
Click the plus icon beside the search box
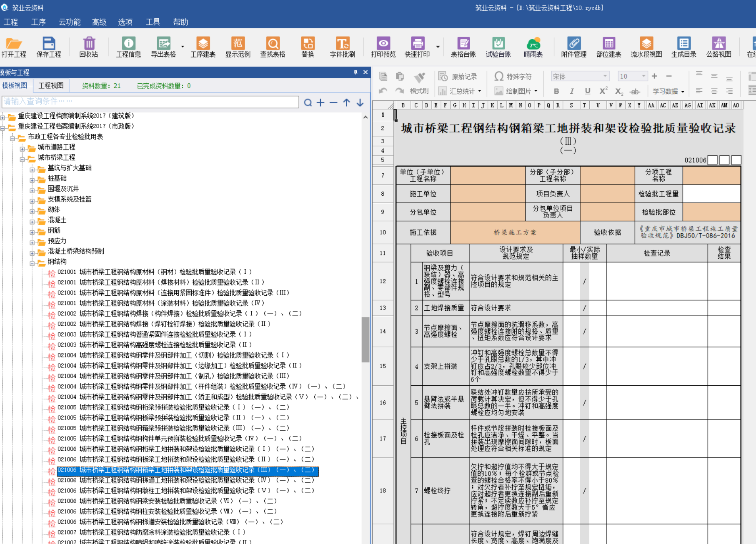[x=320, y=102]
